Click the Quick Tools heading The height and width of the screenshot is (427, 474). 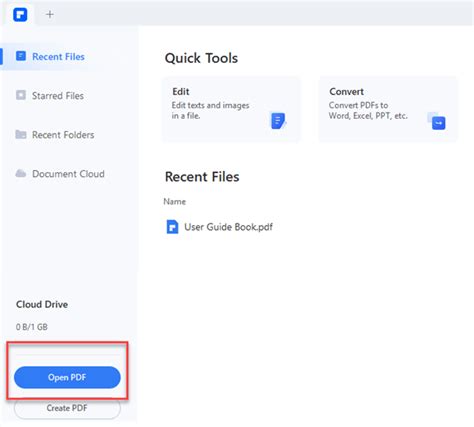(201, 58)
